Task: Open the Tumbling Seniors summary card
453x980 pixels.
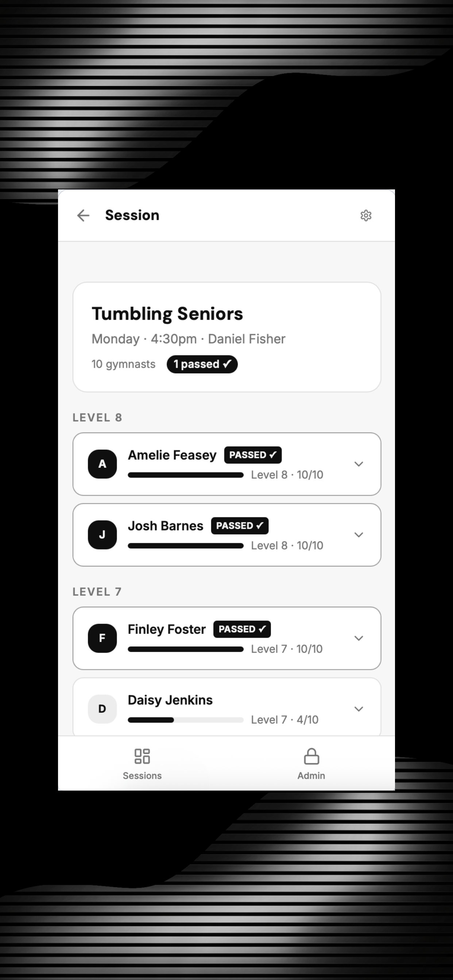Action: pyautogui.click(x=227, y=337)
